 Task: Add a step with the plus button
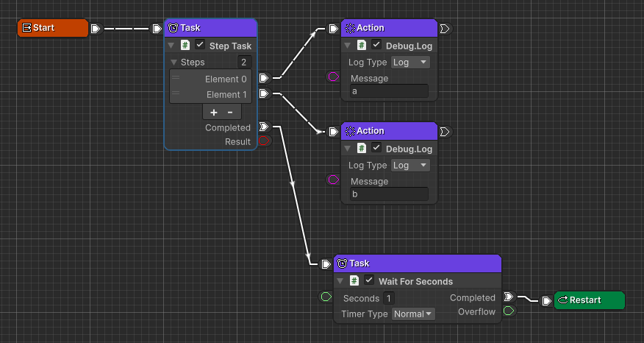click(213, 113)
